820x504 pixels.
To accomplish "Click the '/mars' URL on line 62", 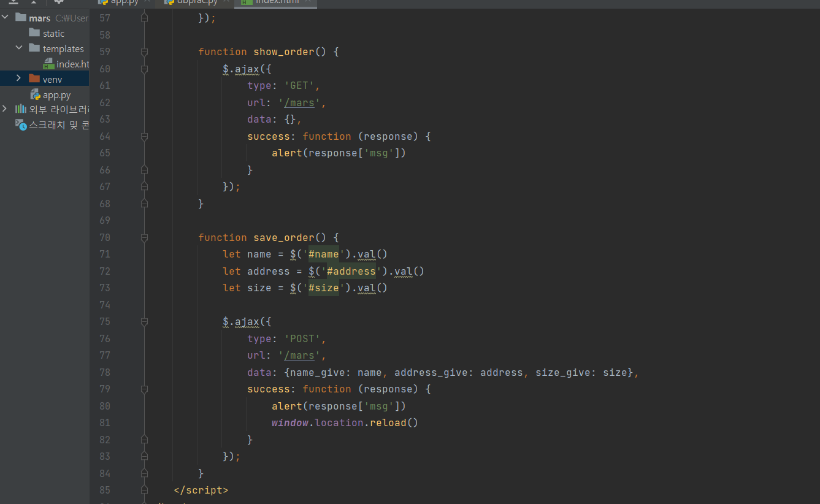I will coord(299,103).
